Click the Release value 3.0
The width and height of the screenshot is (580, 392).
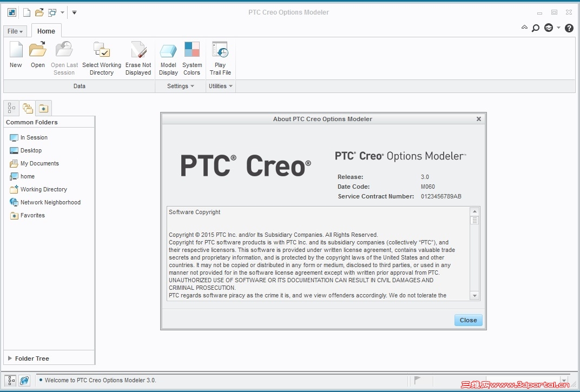coord(425,177)
